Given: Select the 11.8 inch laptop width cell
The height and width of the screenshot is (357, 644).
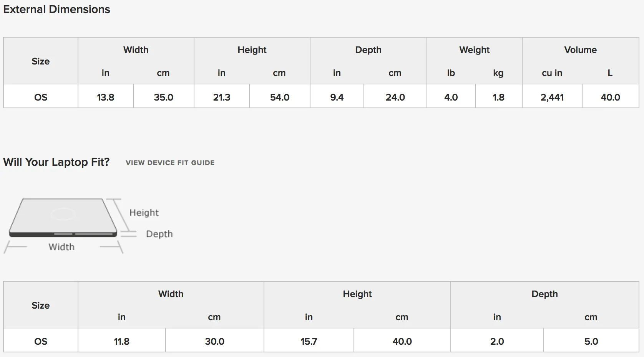Looking at the screenshot, I should [x=122, y=341].
